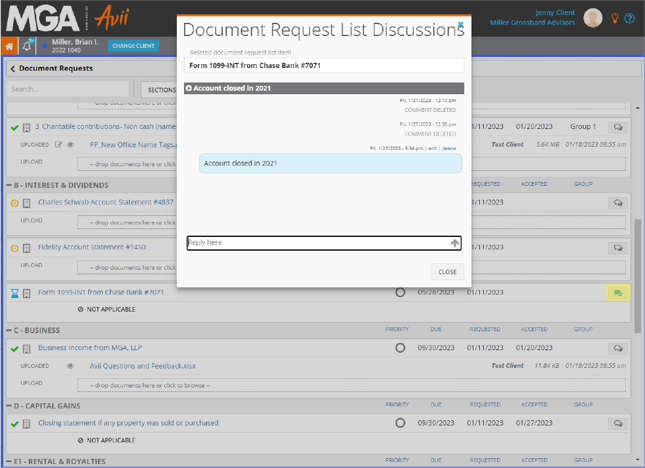The image size is (645, 468).
Task: Click scrollbar up arrow at top right
Action: [x=637, y=108]
